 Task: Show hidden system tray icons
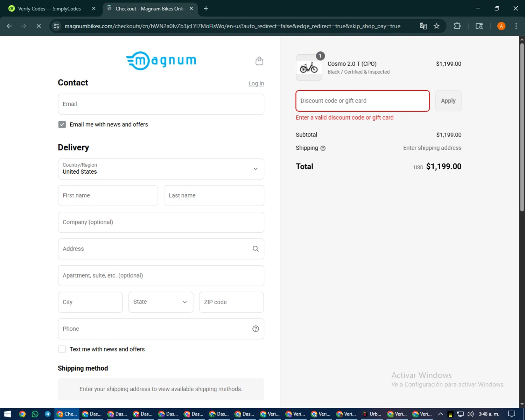coord(441,414)
